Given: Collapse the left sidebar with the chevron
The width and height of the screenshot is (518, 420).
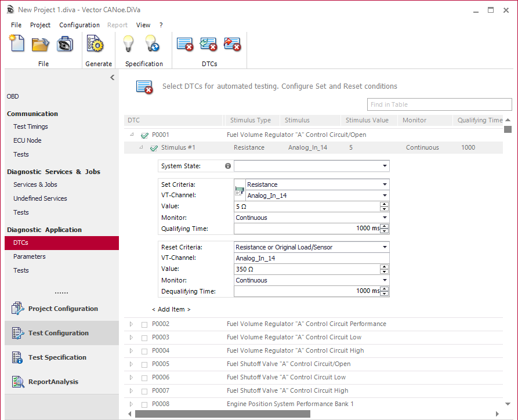Looking at the screenshot, I should pyautogui.click(x=113, y=77).
